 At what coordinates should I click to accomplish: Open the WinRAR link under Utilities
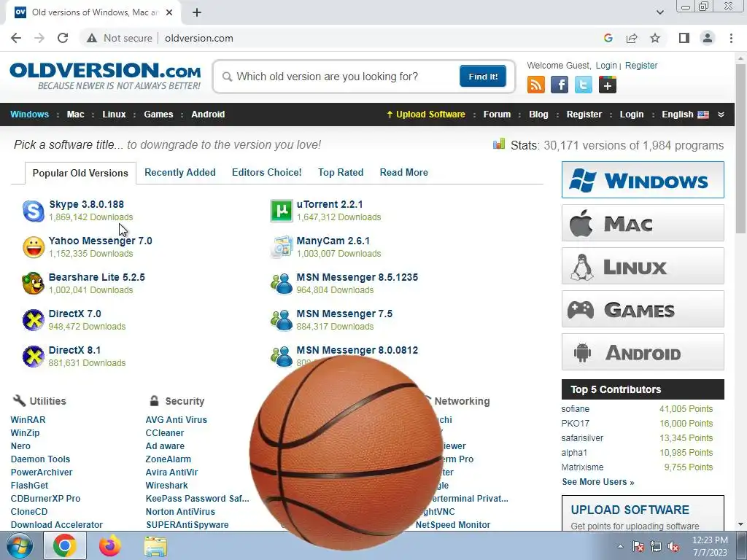(28, 419)
